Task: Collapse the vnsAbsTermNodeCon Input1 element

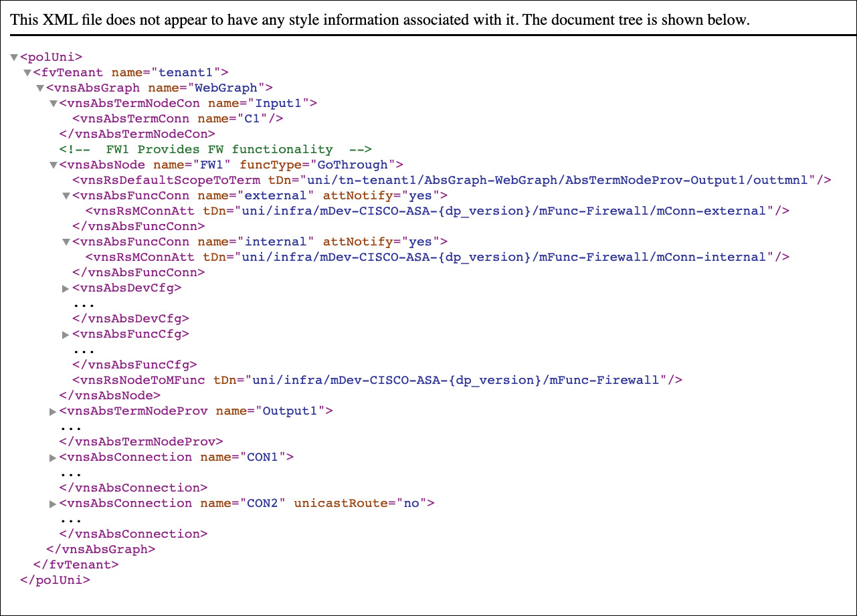Action: pos(54,104)
